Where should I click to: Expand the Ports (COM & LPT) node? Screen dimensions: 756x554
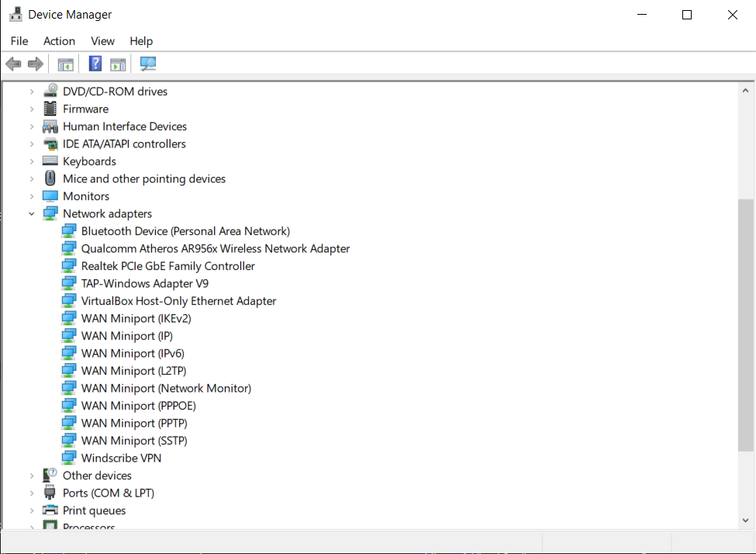(32, 493)
